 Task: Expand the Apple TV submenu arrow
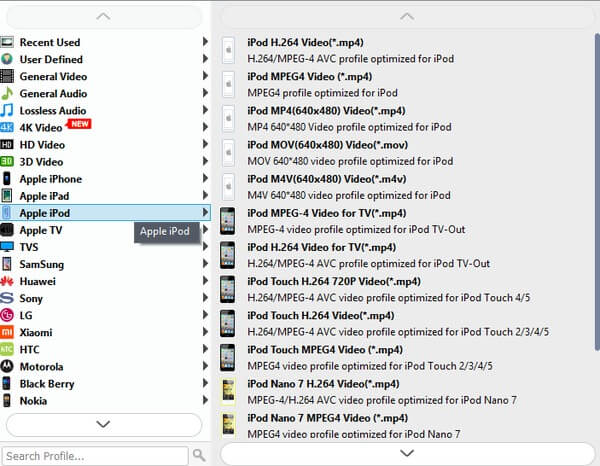(x=205, y=230)
